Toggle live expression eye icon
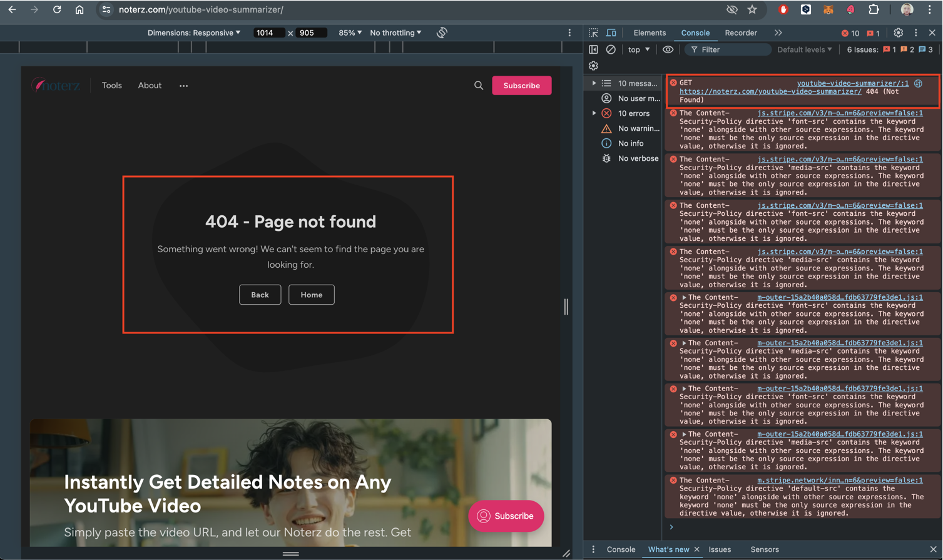Image resolution: width=943 pixels, height=560 pixels. click(668, 49)
